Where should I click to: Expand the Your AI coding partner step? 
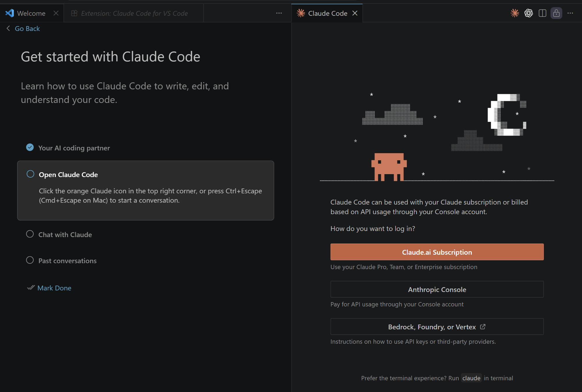(74, 148)
